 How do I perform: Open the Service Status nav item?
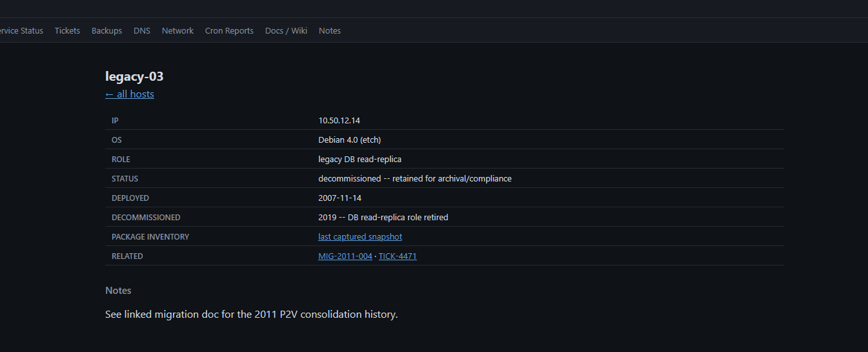point(21,30)
